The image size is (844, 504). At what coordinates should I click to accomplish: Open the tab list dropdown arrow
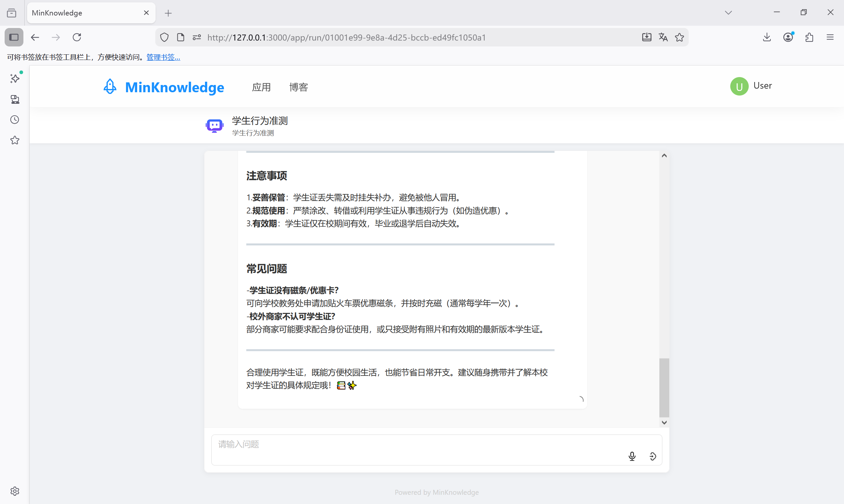[x=728, y=13]
